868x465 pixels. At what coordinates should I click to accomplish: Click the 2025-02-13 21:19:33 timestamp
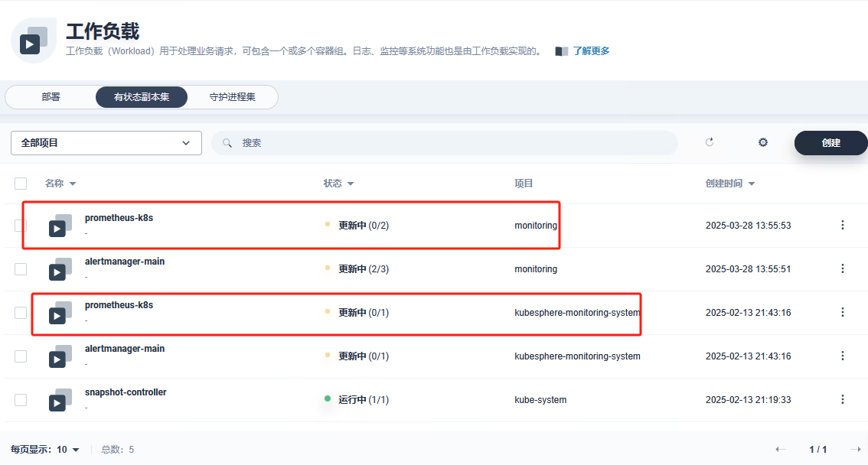tap(749, 400)
